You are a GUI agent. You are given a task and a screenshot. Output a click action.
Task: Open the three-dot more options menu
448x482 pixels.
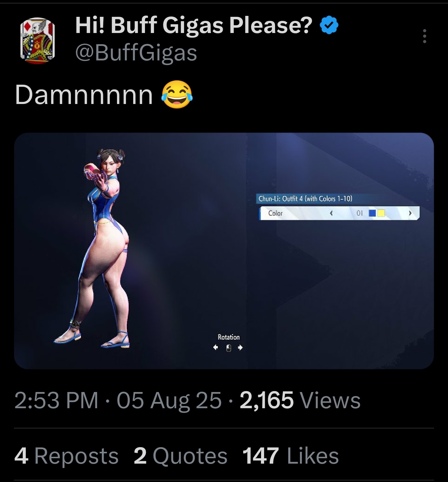pyautogui.click(x=425, y=36)
